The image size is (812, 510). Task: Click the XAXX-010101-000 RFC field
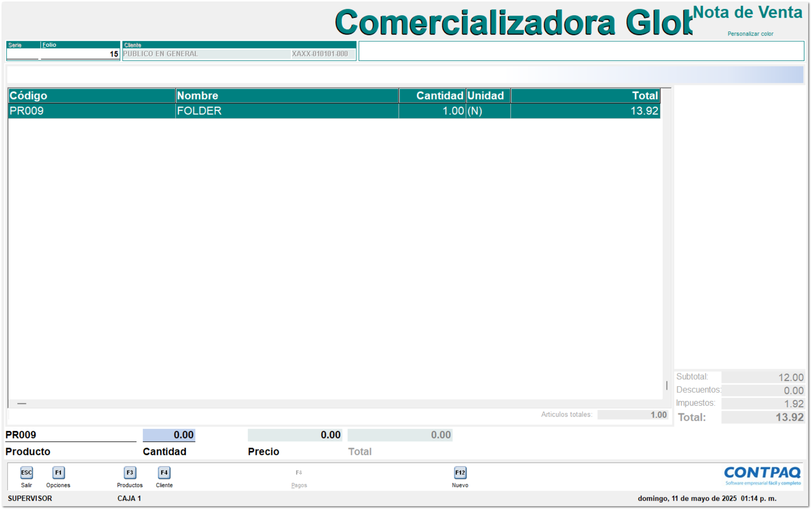tap(321, 53)
